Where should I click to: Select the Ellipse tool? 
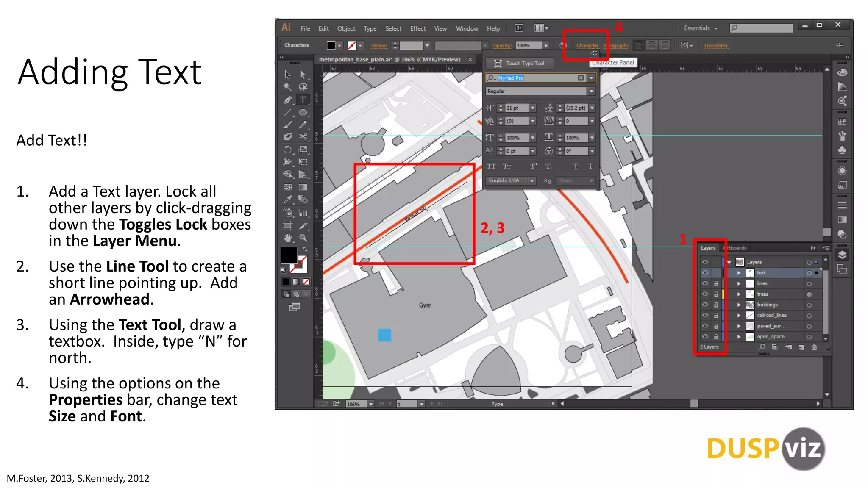(x=303, y=112)
